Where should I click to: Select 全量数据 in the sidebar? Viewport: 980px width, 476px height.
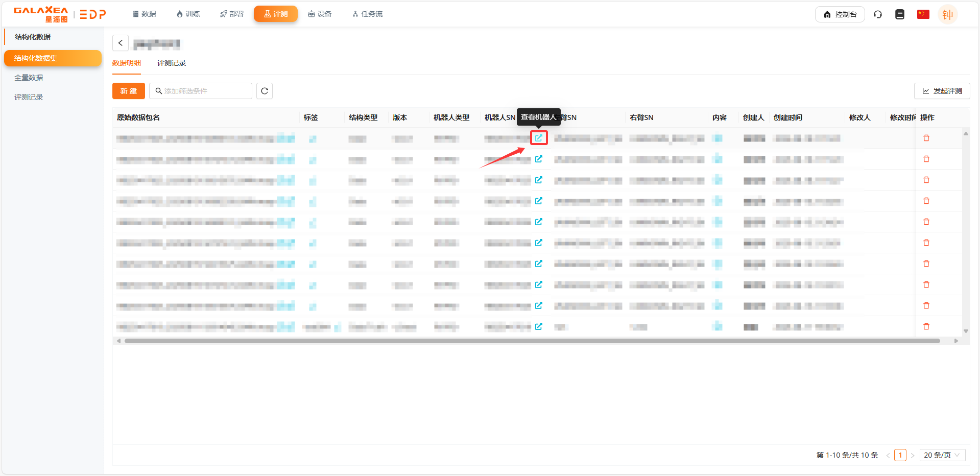(x=29, y=78)
